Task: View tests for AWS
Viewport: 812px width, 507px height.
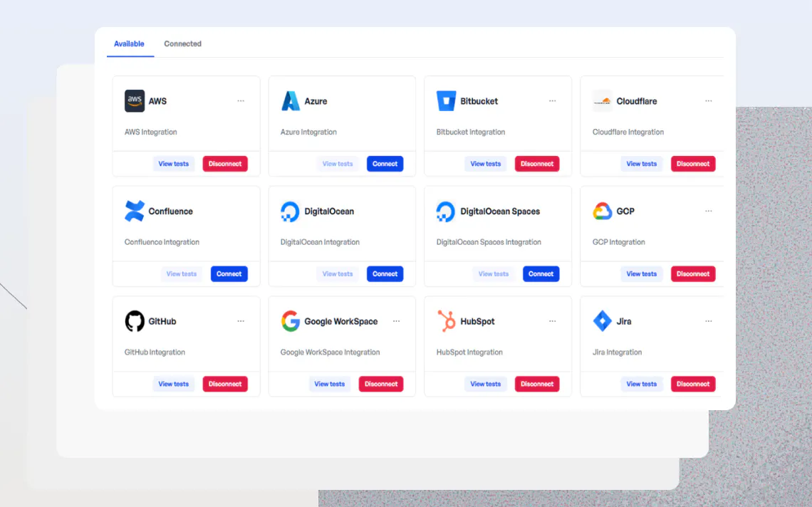Action: click(174, 164)
